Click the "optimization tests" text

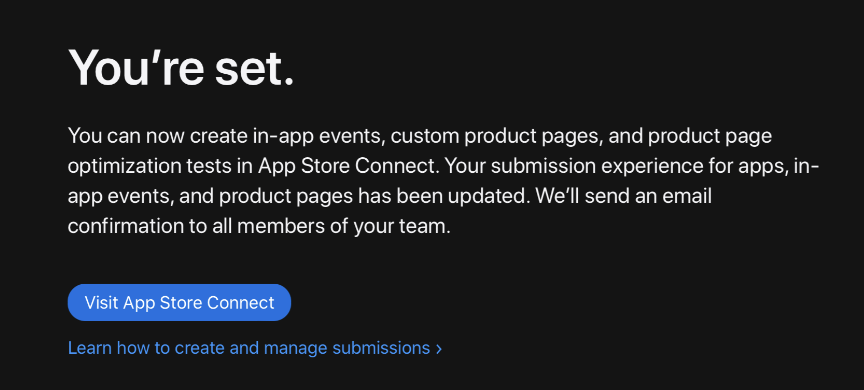coord(149,166)
